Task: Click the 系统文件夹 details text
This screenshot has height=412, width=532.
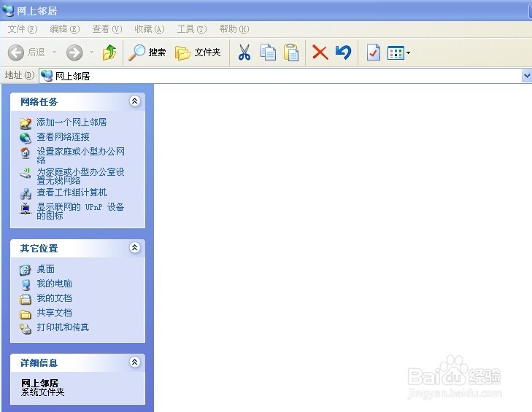Action: pos(42,392)
